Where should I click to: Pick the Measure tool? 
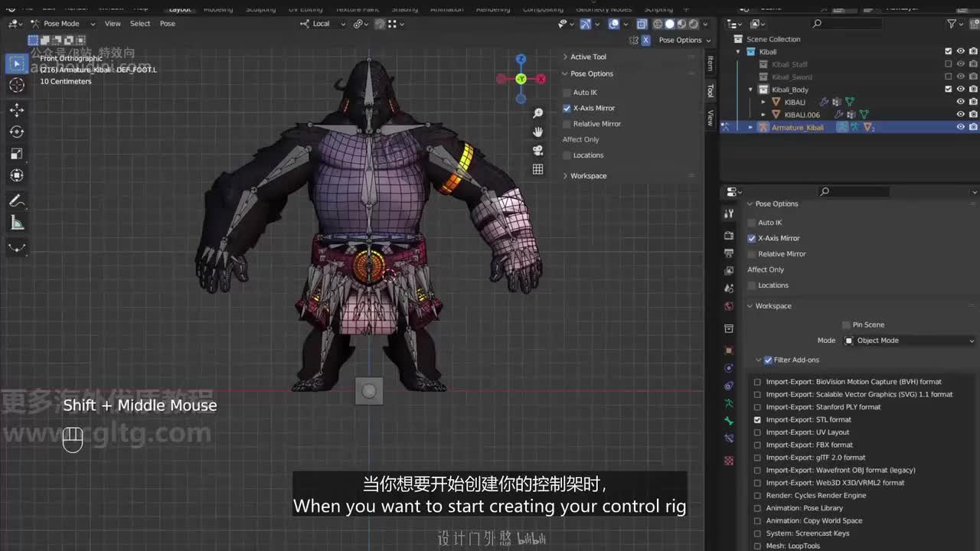[17, 223]
